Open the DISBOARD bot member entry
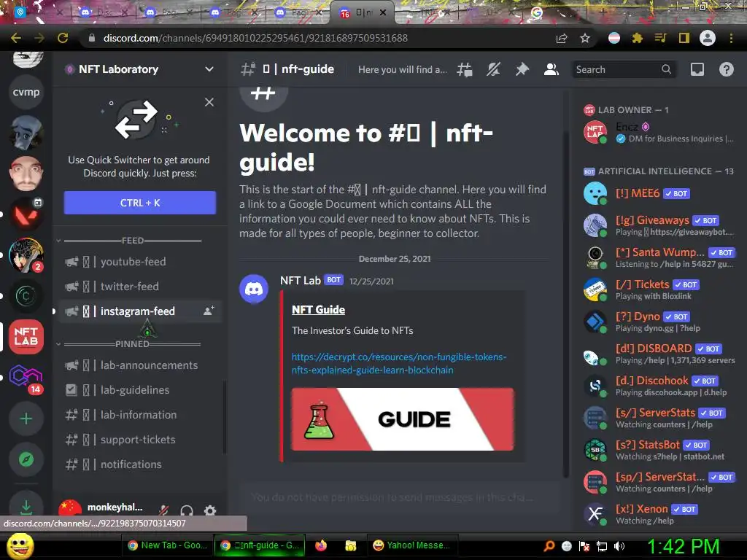 [659, 354]
